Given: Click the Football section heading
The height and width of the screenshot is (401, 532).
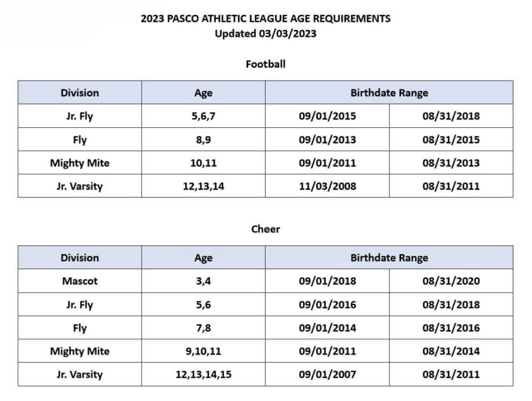Looking at the screenshot, I should pos(266,64).
